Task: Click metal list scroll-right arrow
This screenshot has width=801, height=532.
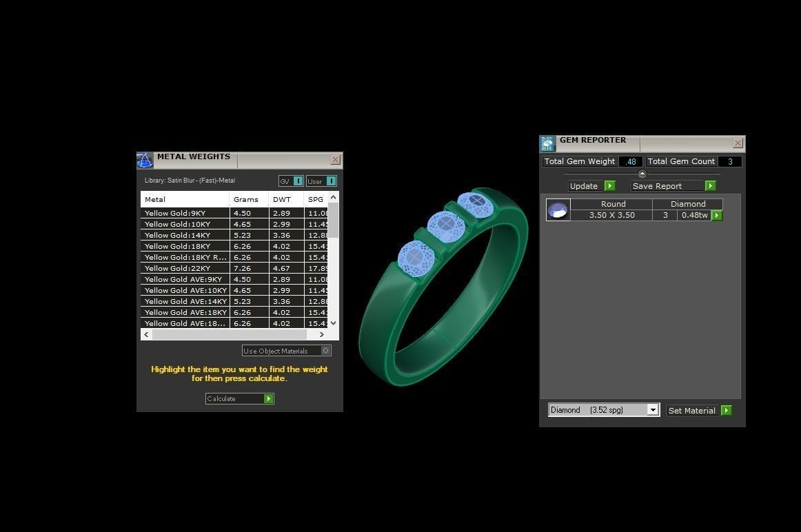Action: click(x=321, y=334)
